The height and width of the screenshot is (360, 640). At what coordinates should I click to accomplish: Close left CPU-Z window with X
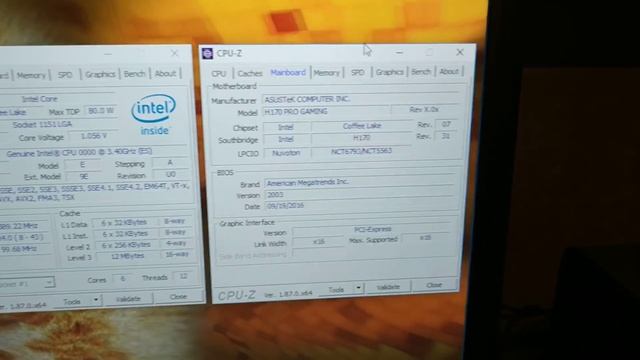[175, 53]
